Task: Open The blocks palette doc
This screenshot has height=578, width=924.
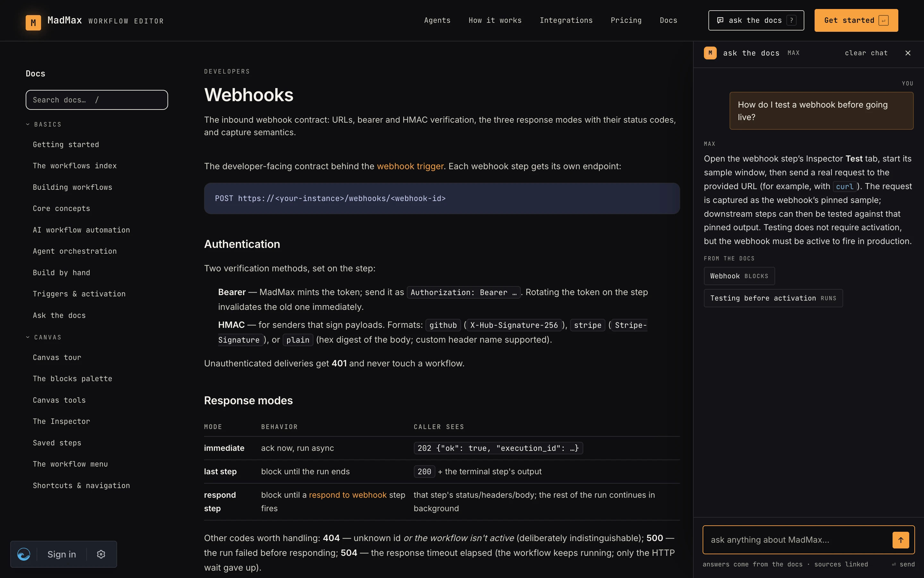Action: (x=72, y=379)
